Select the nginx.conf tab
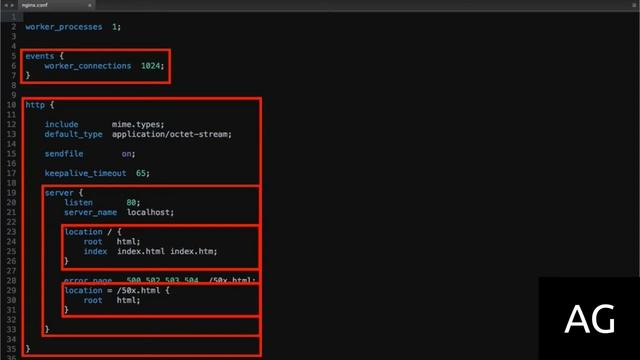The width and height of the screenshot is (640, 360). click(56, 5)
